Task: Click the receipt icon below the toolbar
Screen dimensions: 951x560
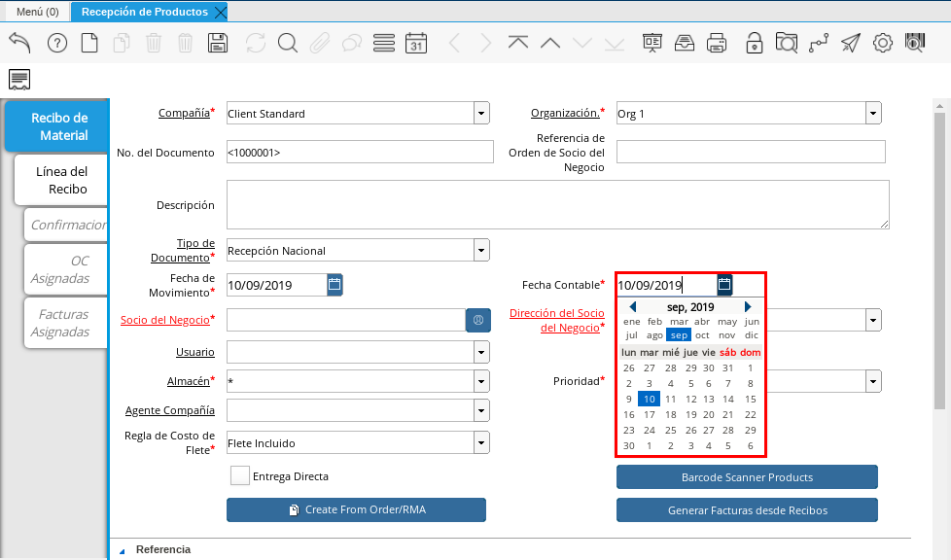Action: pos(19,80)
